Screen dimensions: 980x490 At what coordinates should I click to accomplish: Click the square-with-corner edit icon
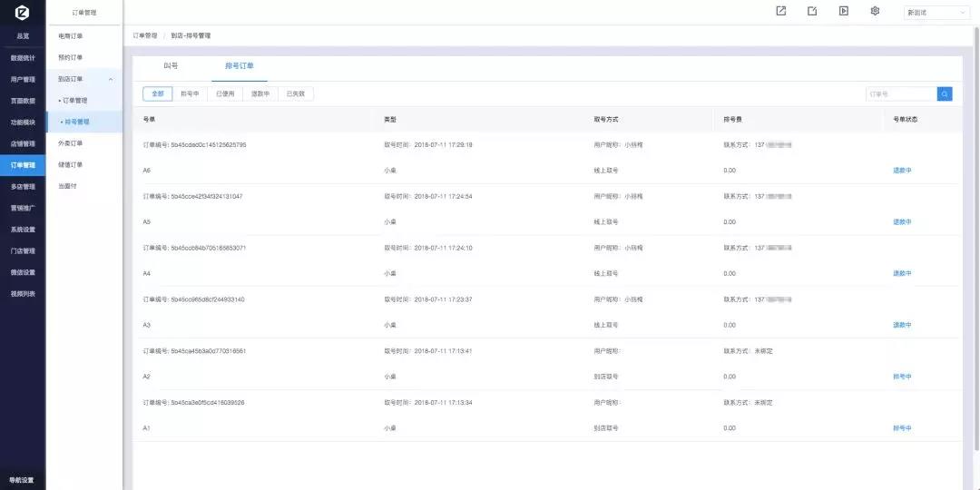(812, 11)
